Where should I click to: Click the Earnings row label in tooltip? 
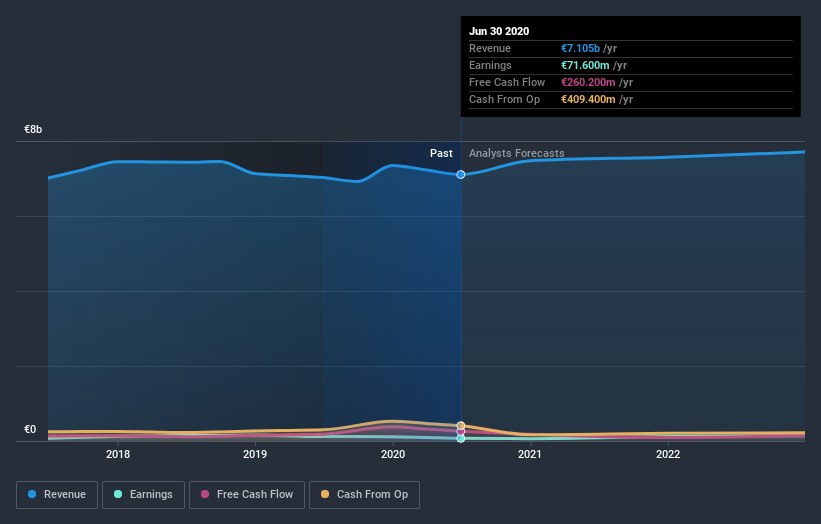tap(490, 65)
